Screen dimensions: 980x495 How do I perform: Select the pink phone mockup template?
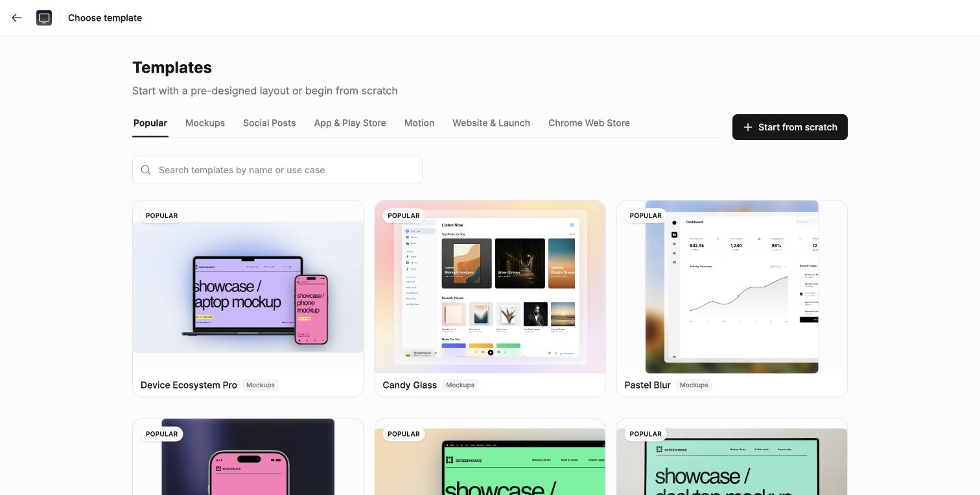tap(248, 457)
